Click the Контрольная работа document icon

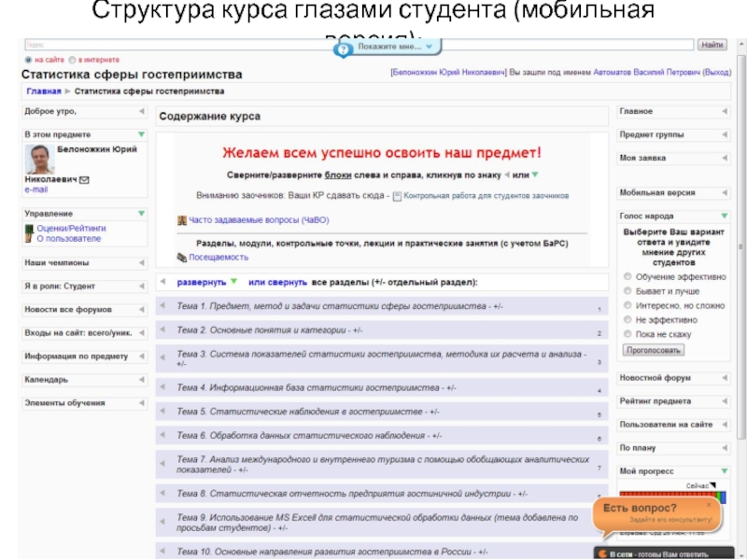pyautogui.click(x=397, y=197)
